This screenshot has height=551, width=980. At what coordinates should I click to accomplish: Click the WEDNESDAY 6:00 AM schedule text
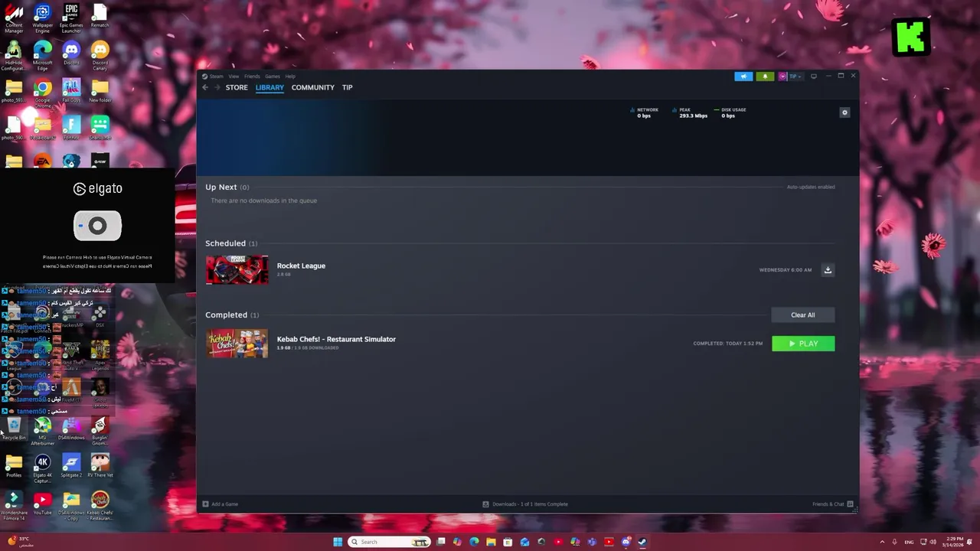(786, 270)
